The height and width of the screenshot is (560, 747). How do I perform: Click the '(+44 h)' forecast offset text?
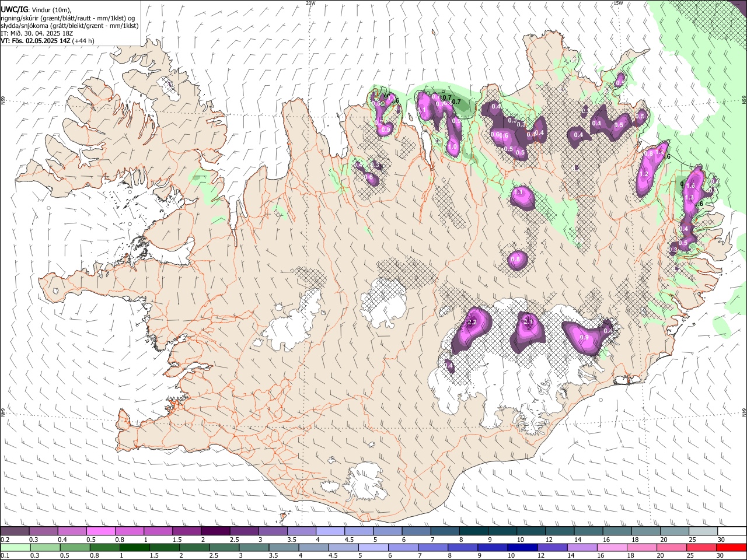click(84, 41)
